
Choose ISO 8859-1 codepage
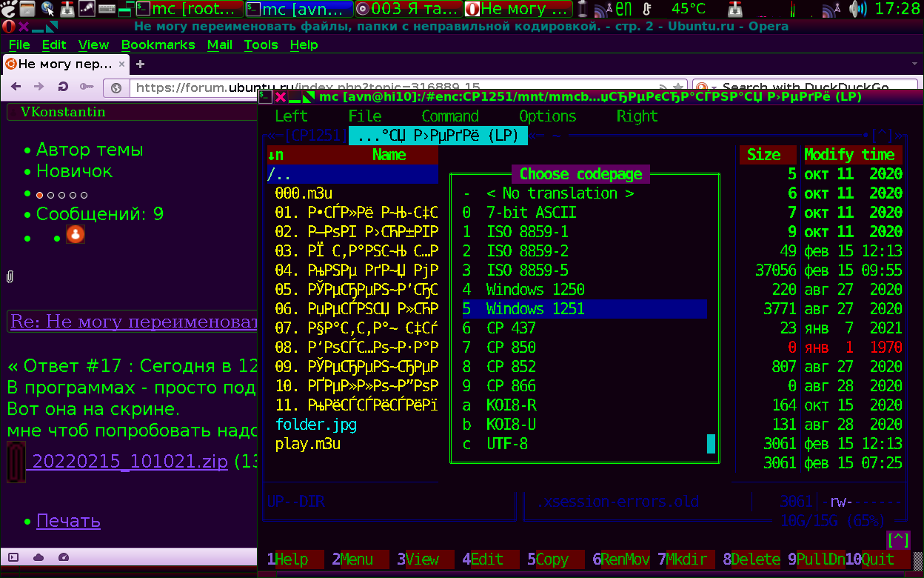coord(583,232)
